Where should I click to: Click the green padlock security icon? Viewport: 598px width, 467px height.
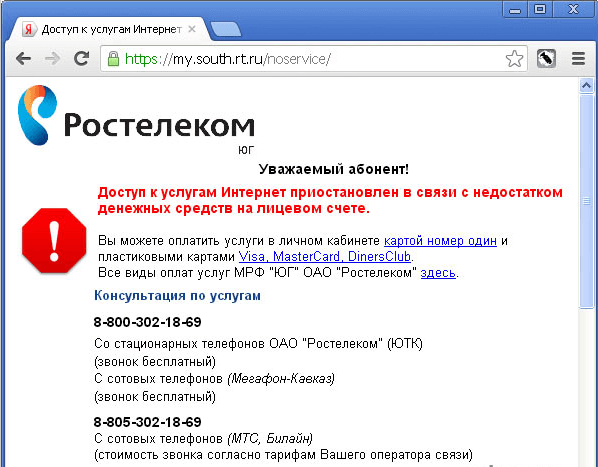[x=113, y=59]
